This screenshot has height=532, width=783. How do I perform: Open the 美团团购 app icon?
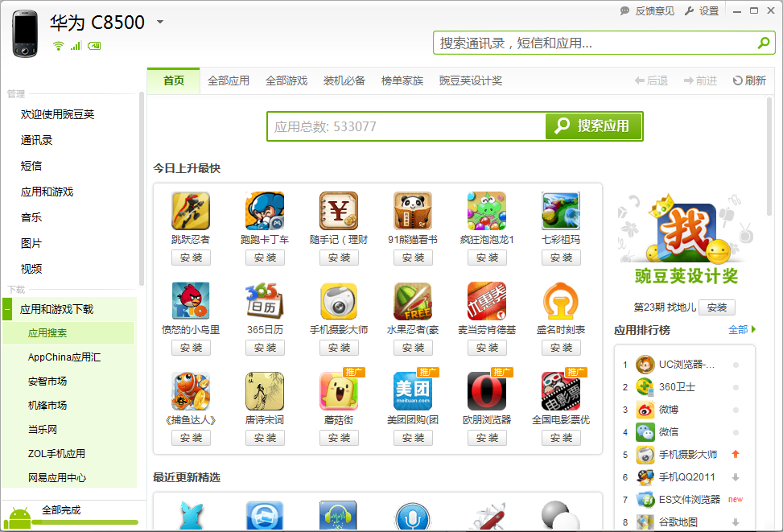413,391
